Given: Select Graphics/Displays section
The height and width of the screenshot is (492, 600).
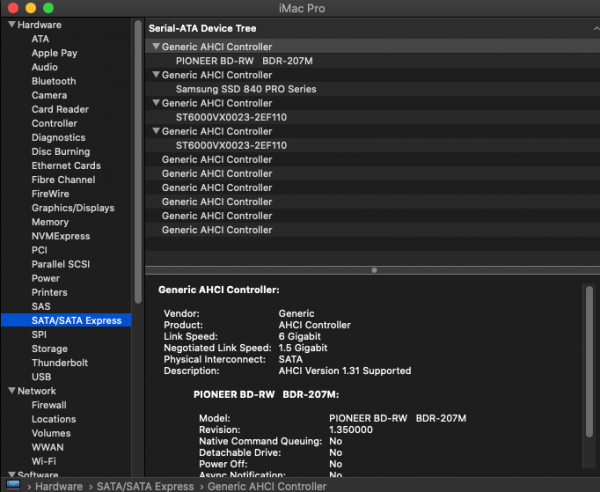Looking at the screenshot, I should [73, 208].
